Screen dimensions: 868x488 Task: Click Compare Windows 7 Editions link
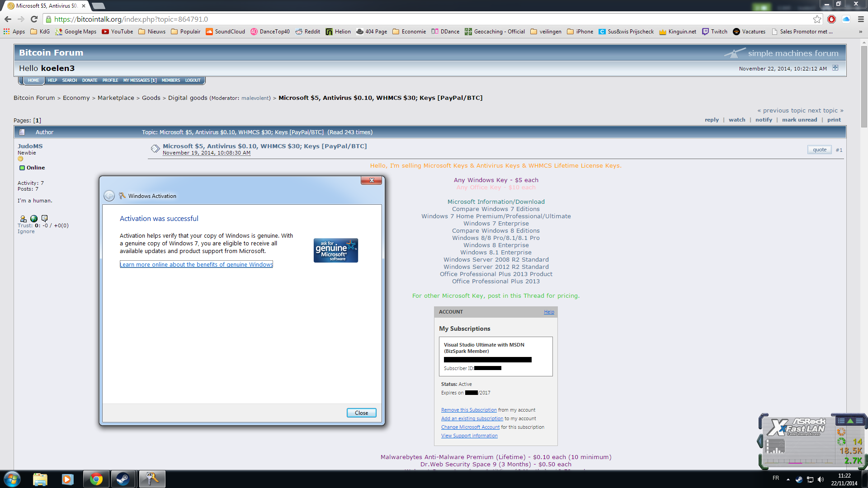(495, 209)
